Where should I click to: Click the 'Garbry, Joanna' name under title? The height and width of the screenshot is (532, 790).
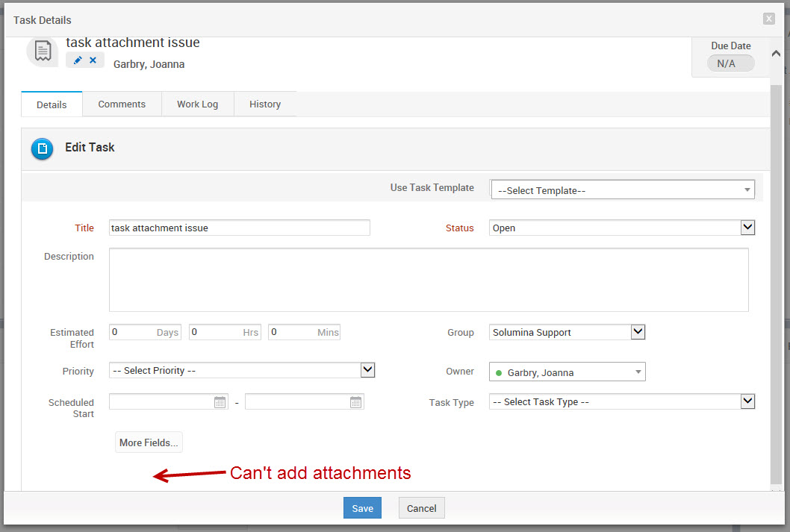pyautogui.click(x=149, y=64)
